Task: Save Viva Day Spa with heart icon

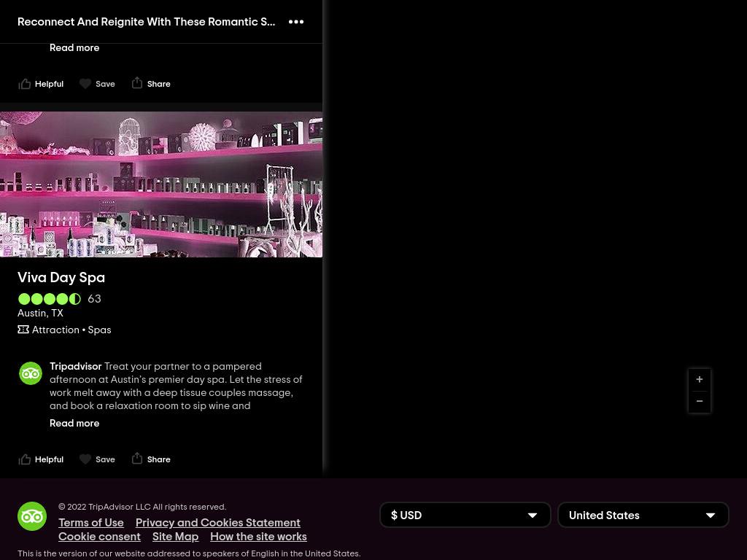Action: pos(97,459)
